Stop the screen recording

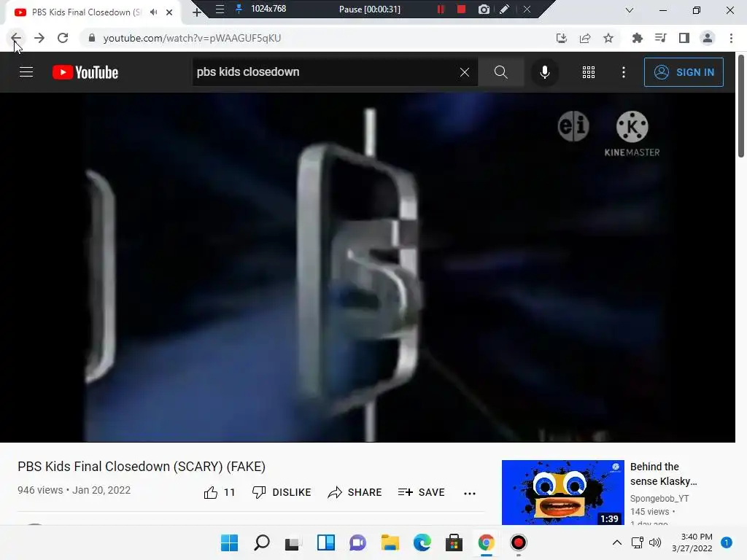pyautogui.click(x=461, y=9)
